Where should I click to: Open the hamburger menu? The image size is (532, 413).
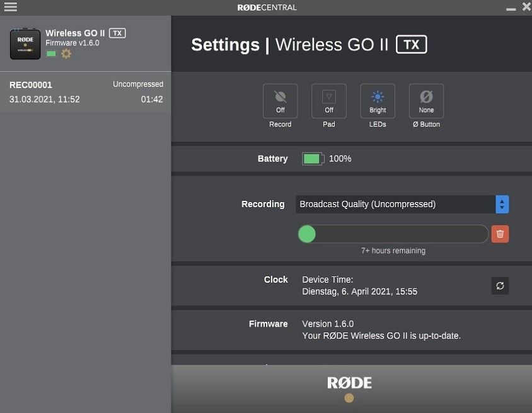pyautogui.click(x=11, y=7)
